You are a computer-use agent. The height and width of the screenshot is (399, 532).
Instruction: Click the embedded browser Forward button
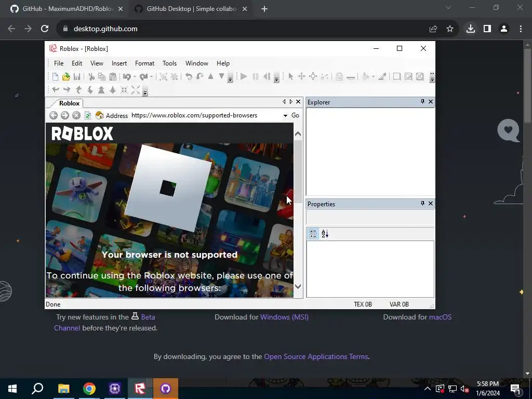click(x=65, y=115)
